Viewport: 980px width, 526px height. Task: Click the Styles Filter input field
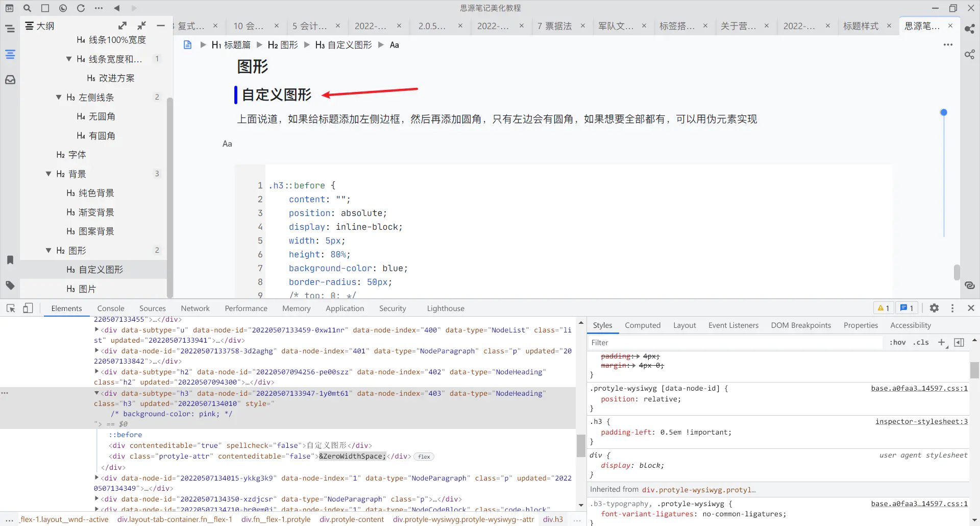point(735,343)
